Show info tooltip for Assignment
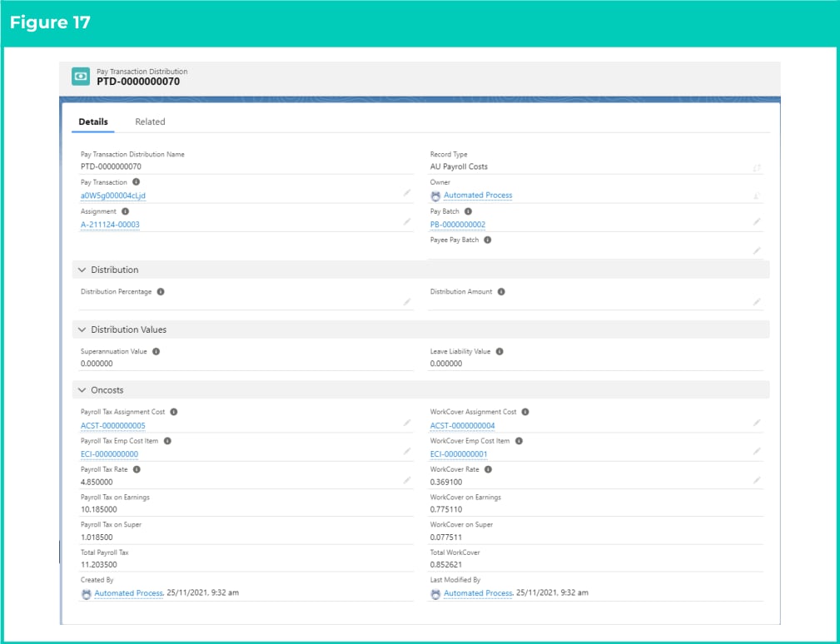840x644 pixels. point(126,211)
